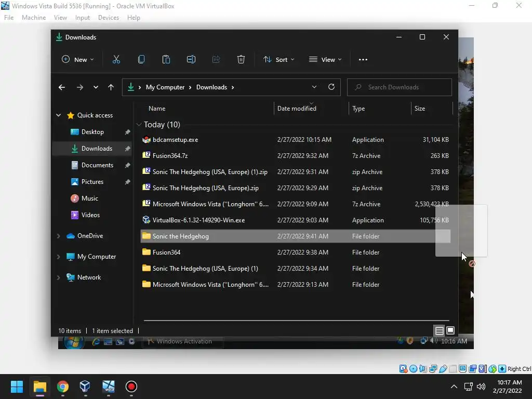Viewport: 532px width, 399px height.
Task: Click the File Explorer taskbar icon
Action: (x=39, y=387)
